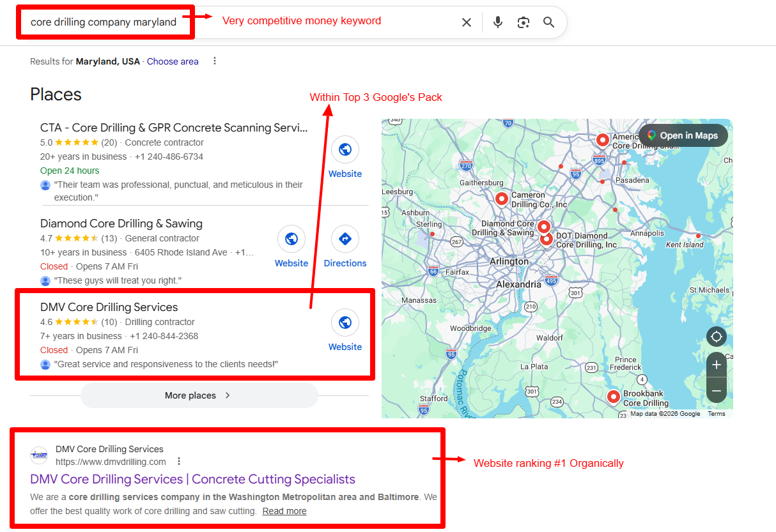Screen dimensions: 776x532
Task: Open the Choose area link
Action: click(173, 62)
